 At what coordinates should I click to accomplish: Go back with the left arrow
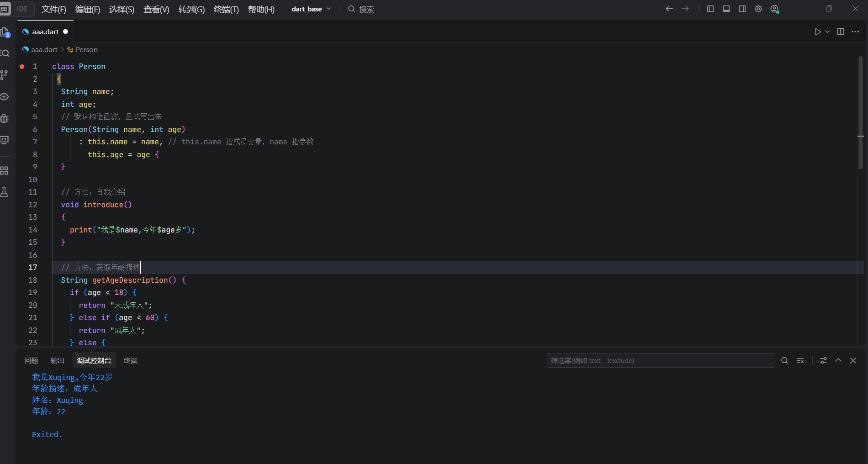pos(669,9)
